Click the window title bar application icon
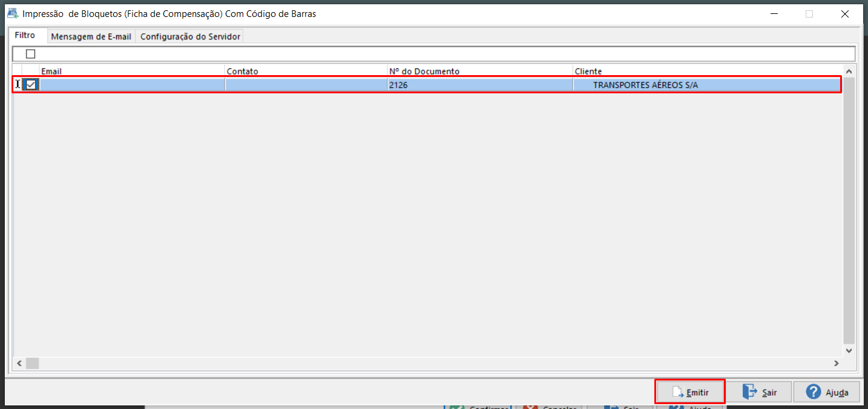Viewport: 868px width, 409px height. click(x=12, y=13)
